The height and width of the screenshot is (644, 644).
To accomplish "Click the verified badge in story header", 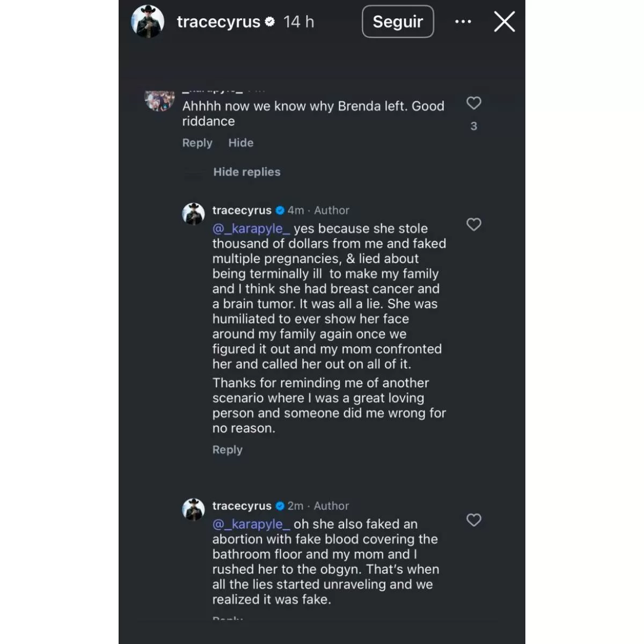I will click(x=270, y=21).
